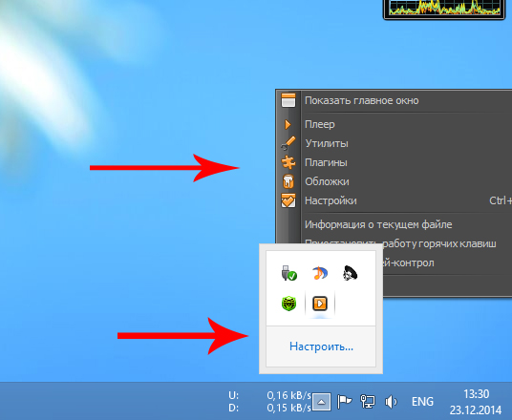Collapse hidden icons with the taskbar arrow

[x=322, y=402]
